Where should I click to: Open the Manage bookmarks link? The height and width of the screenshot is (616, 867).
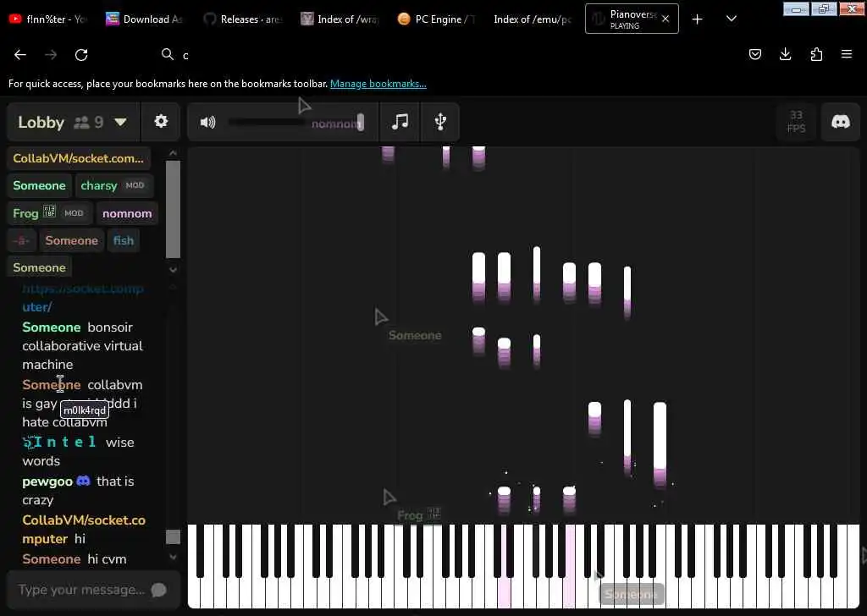378,84
